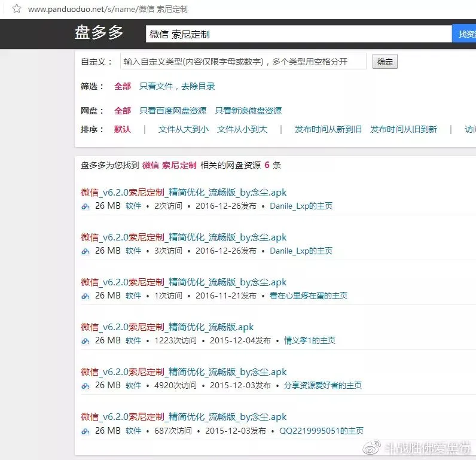Open the 微信_v6.2.0索尼定制_精简优化_流畅版.apk result

(x=167, y=327)
